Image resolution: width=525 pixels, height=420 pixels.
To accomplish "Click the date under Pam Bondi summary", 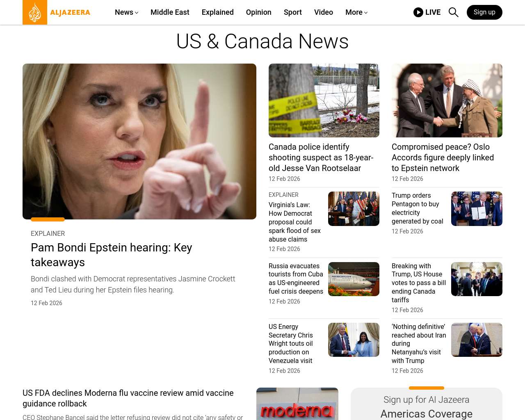I will click(x=46, y=303).
